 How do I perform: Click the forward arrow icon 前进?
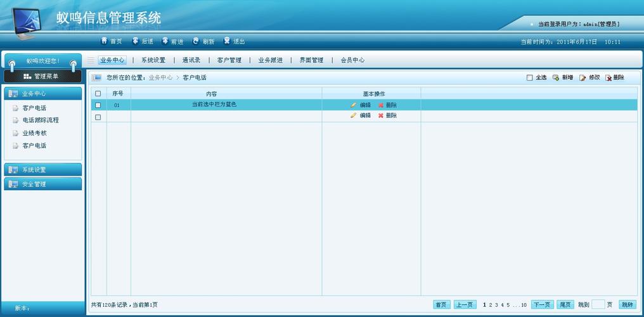pyautogui.click(x=165, y=41)
